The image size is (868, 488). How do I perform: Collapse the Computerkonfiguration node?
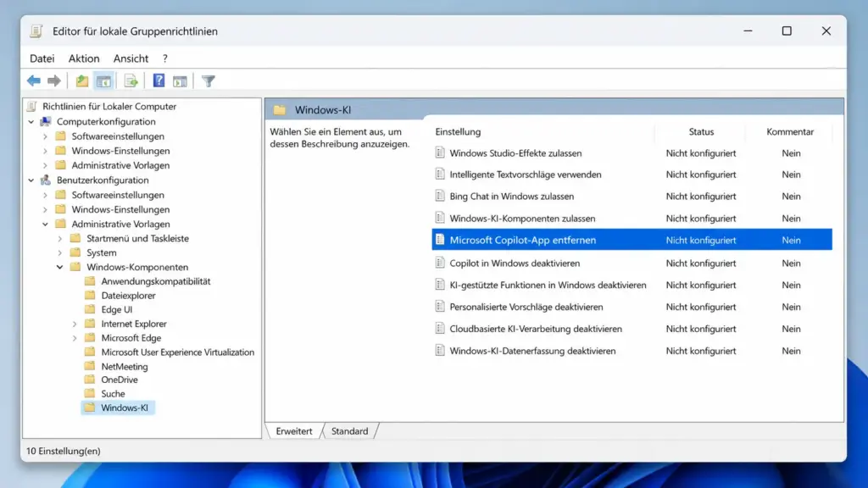coord(31,122)
